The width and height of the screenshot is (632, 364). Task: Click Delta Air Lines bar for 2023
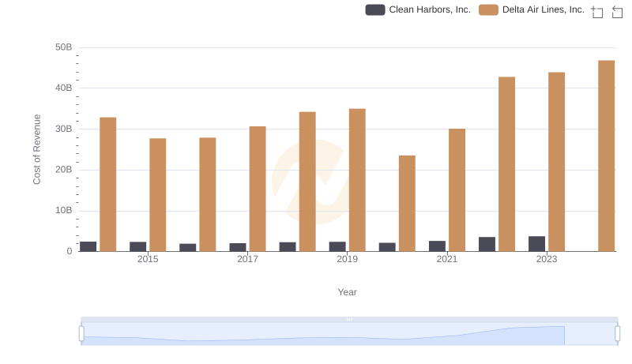pyautogui.click(x=557, y=162)
